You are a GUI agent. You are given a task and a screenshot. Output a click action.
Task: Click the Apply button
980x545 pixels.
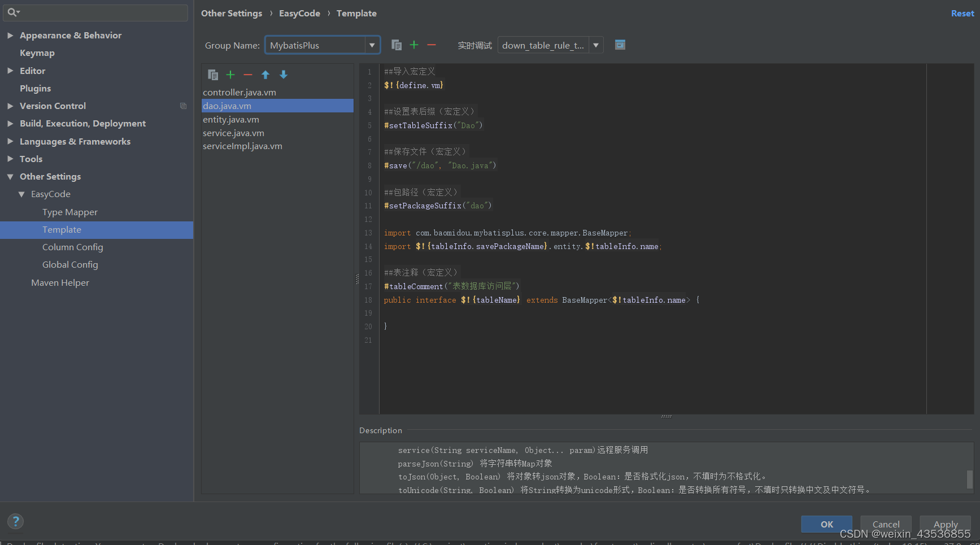tap(945, 524)
